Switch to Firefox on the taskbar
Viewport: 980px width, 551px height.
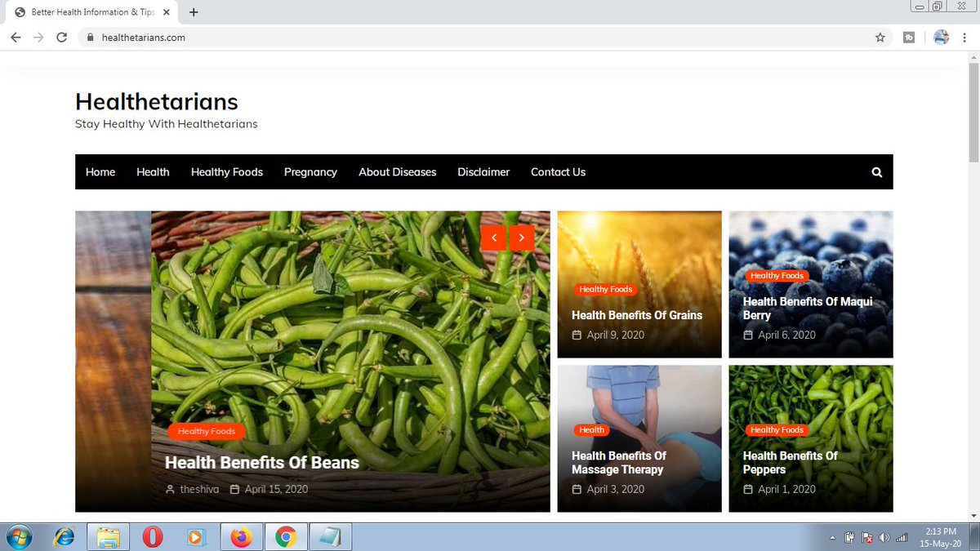tap(241, 537)
